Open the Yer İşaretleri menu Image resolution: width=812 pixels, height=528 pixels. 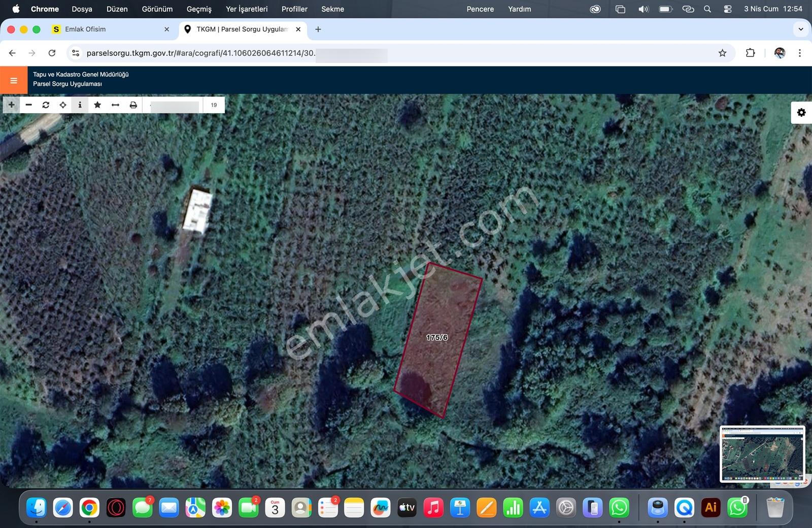tap(247, 9)
